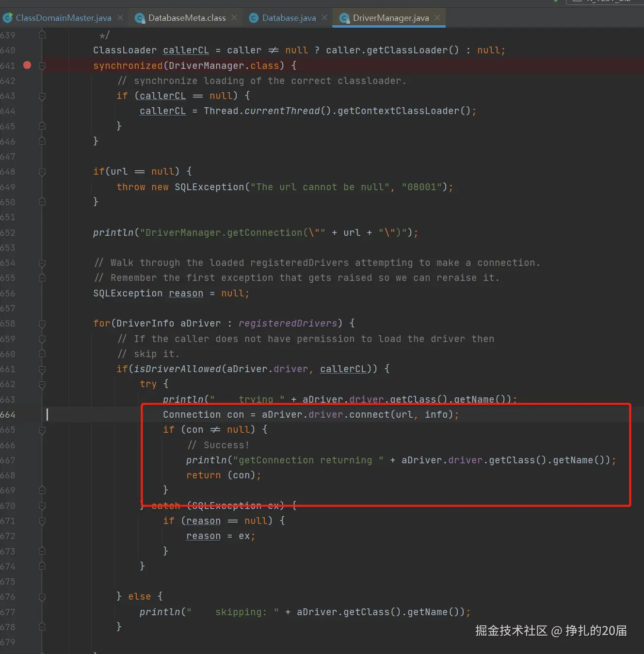Click SQLException in the throw statement

[209, 187]
